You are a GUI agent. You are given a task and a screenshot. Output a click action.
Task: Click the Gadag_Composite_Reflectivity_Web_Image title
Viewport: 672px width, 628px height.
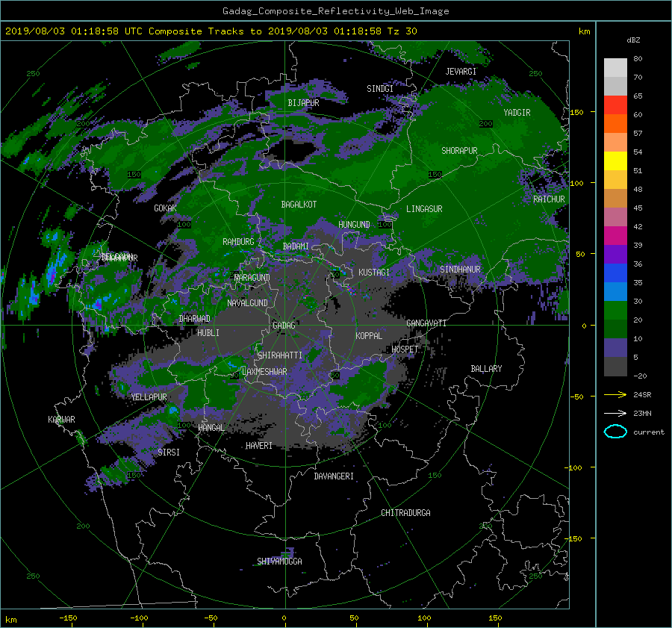pos(335,11)
